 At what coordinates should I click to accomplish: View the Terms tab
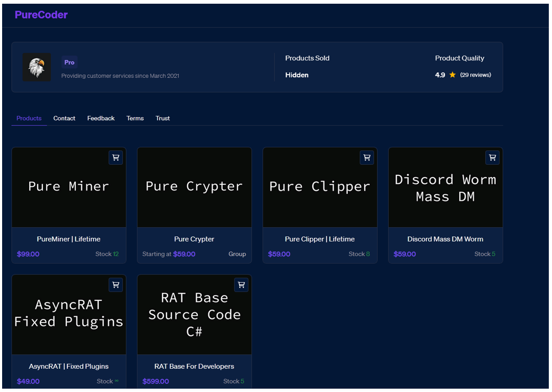(x=135, y=118)
